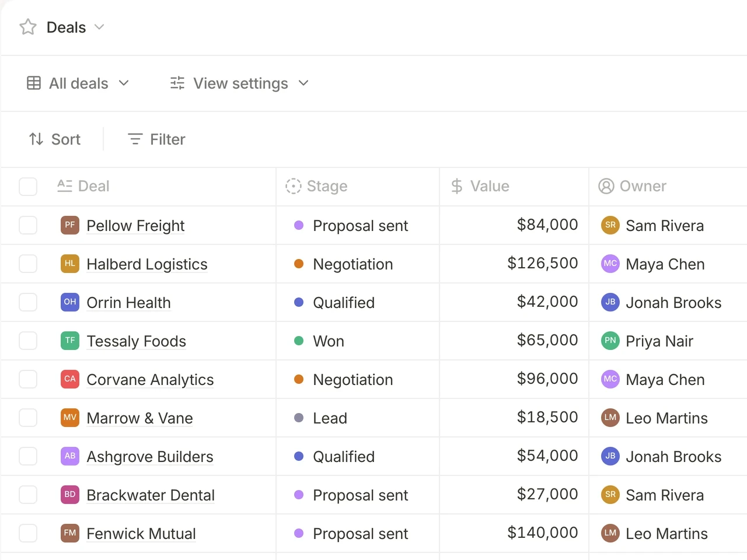This screenshot has width=747, height=560.
Task: Check the Orrin Health row checkbox
Action: click(28, 302)
